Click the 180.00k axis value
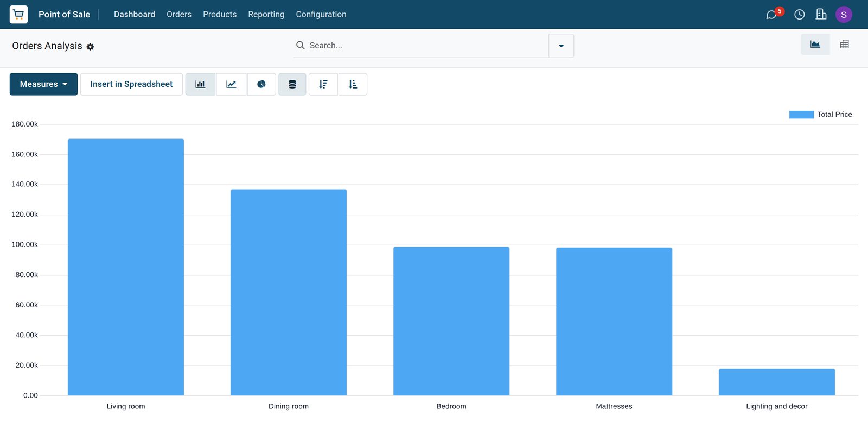The width and height of the screenshot is (868, 422). coord(24,124)
